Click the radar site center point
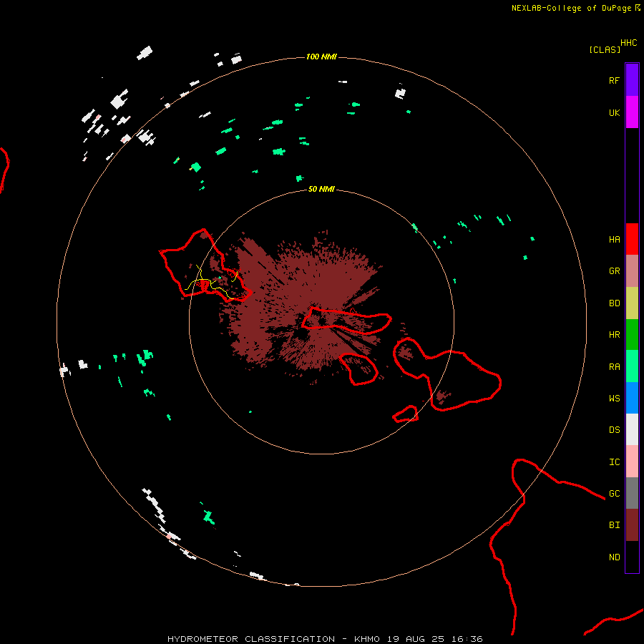Viewport: 644px width, 644px height. click(x=321, y=321)
